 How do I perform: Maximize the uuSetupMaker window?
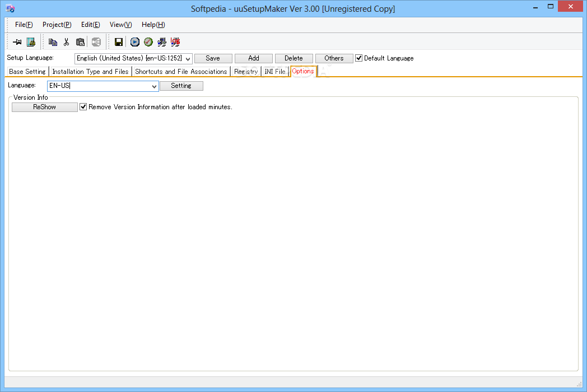[x=550, y=7]
